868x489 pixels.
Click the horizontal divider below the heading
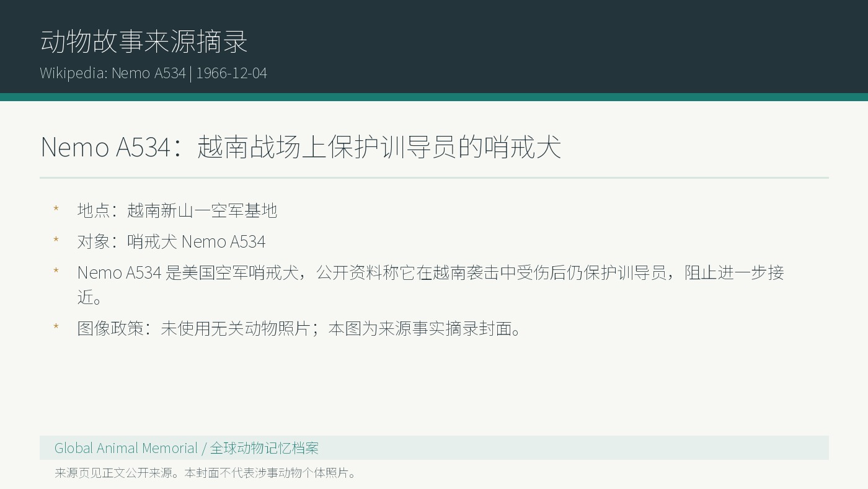coord(434,177)
